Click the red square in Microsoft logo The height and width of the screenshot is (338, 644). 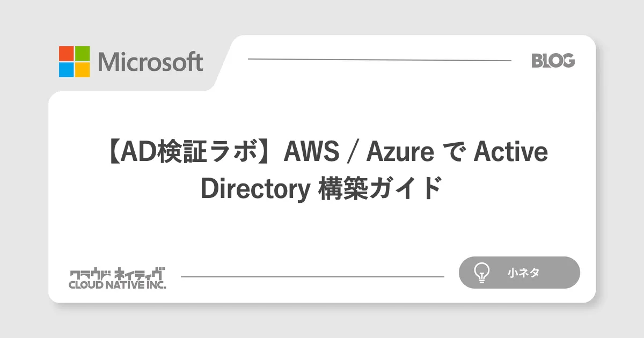click(66, 53)
